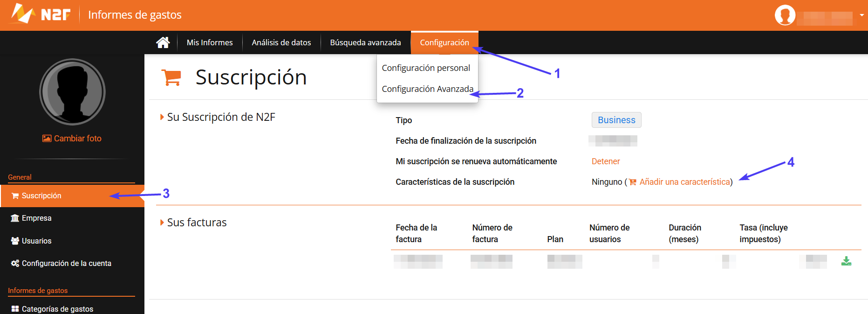Click the Plan column header
This screenshot has height=314, width=868.
[x=555, y=239]
